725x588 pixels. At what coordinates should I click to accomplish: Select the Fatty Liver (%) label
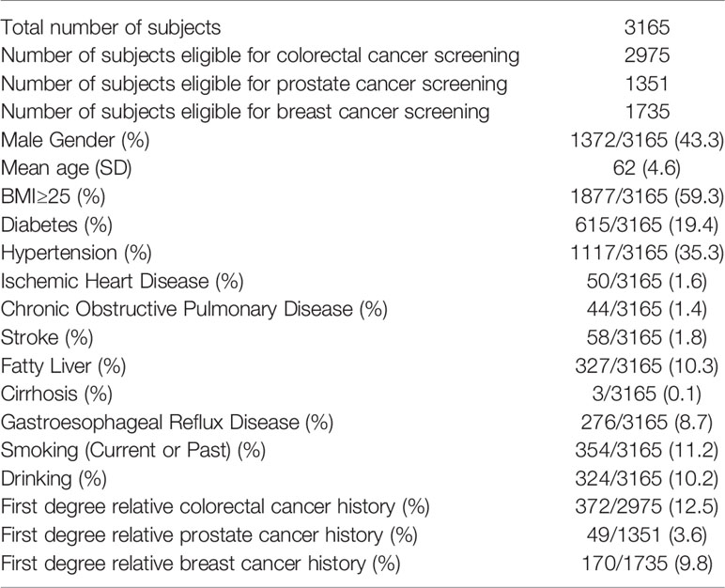coord(63,366)
